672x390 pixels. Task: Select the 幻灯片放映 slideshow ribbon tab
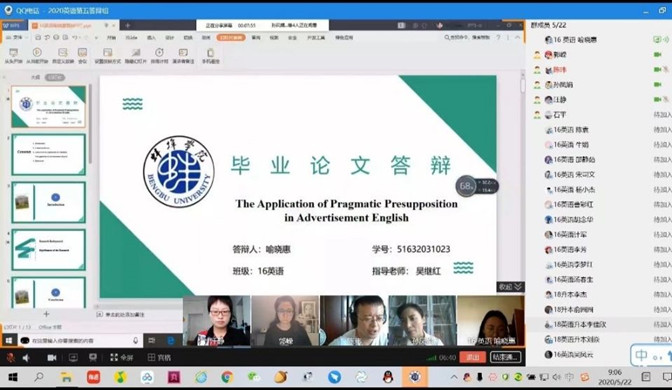(231, 38)
